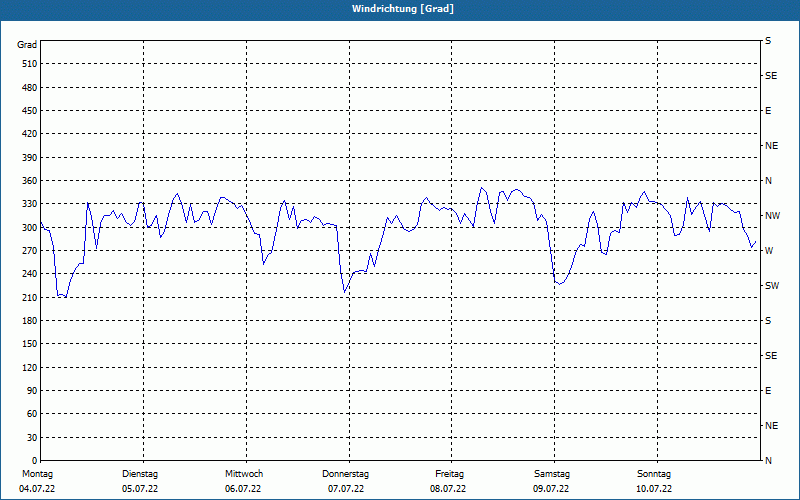Click the 180 degree axis label
Viewport: 800px width, 500px height.
(30, 321)
